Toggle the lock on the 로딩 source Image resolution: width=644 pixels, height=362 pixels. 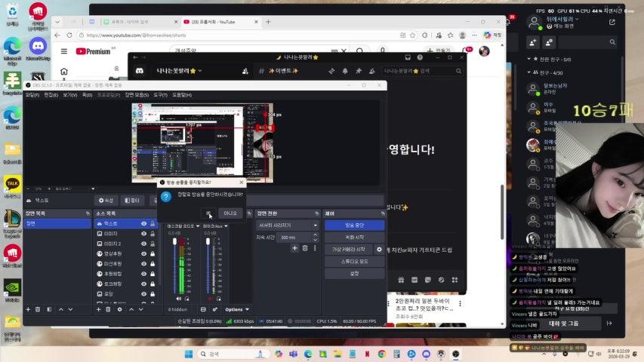click(153, 294)
